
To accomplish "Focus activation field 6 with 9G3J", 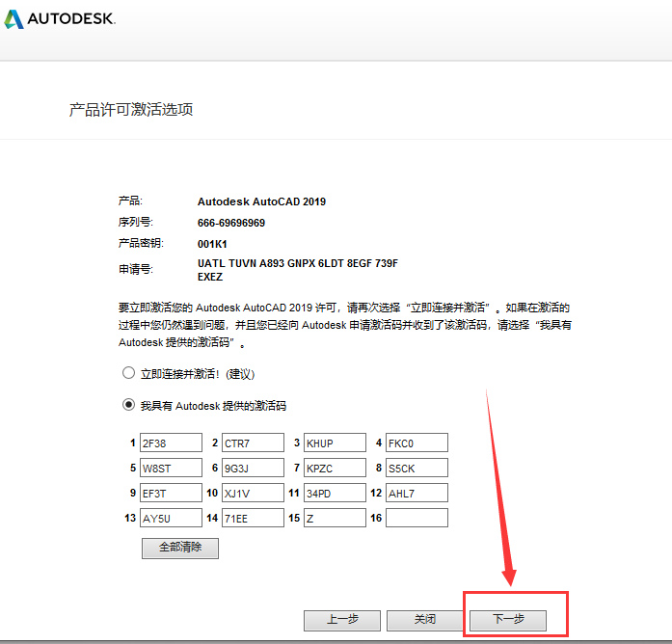I will [252, 468].
